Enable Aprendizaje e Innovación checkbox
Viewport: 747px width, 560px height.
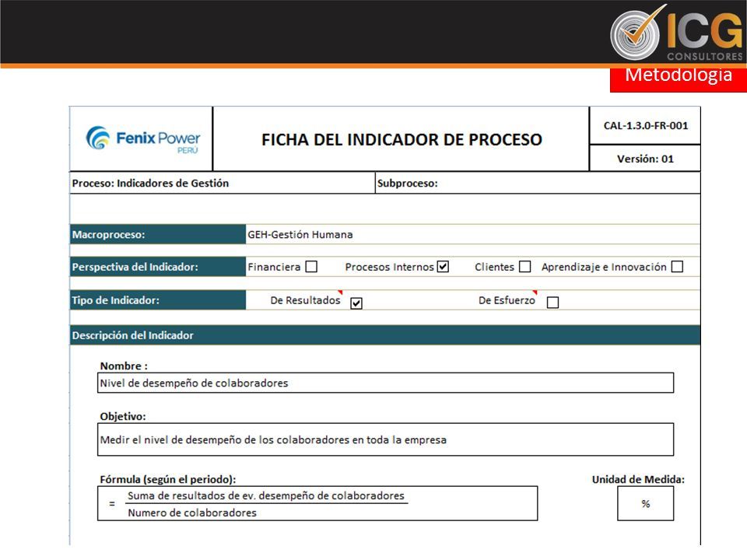click(x=677, y=267)
